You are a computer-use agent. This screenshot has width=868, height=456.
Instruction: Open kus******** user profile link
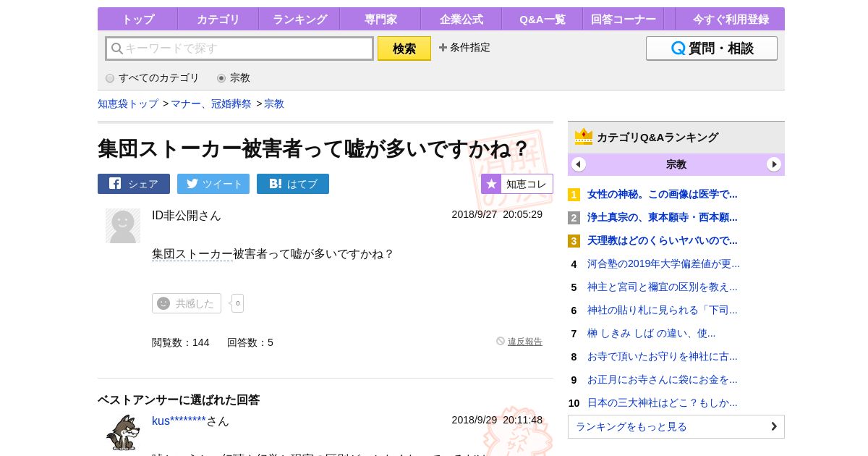click(x=179, y=421)
